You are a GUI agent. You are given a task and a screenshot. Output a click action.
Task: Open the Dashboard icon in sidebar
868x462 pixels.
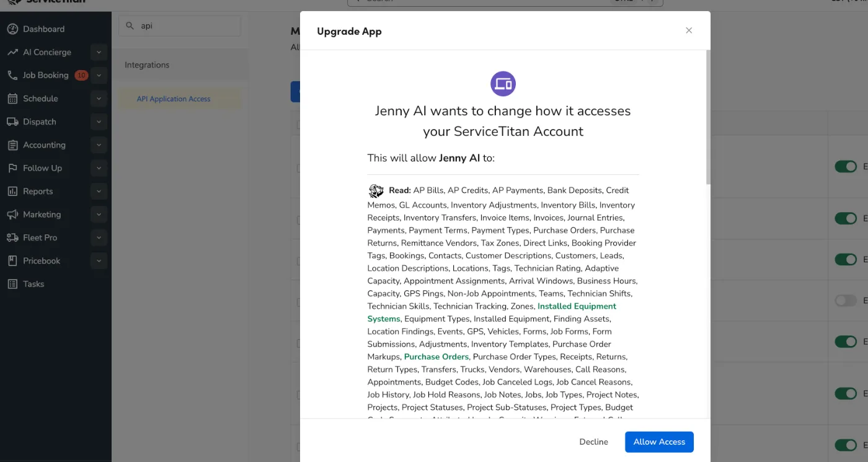click(12, 29)
